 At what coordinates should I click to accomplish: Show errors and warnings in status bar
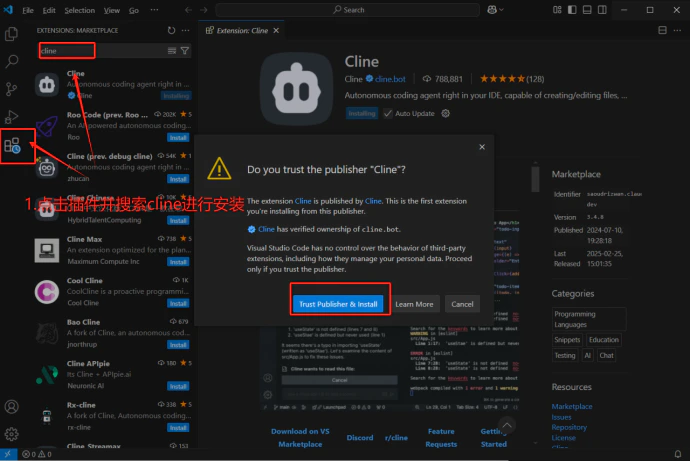click(x=37, y=454)
